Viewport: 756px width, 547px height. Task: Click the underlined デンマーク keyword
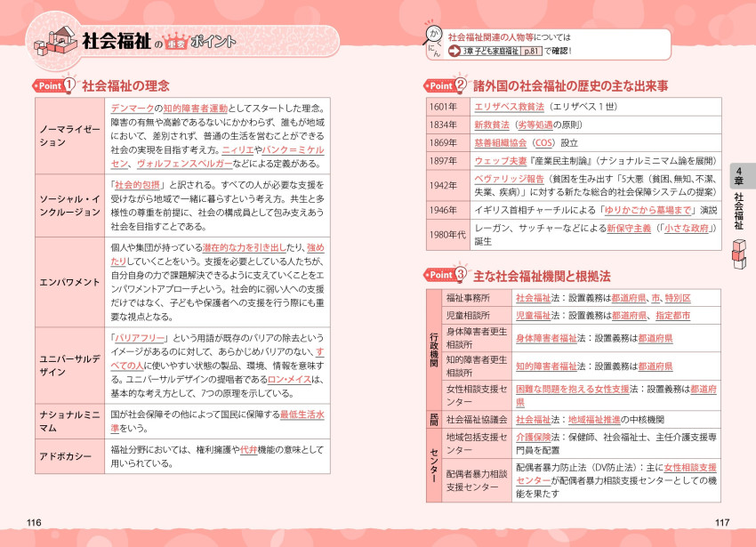[135, 107]
